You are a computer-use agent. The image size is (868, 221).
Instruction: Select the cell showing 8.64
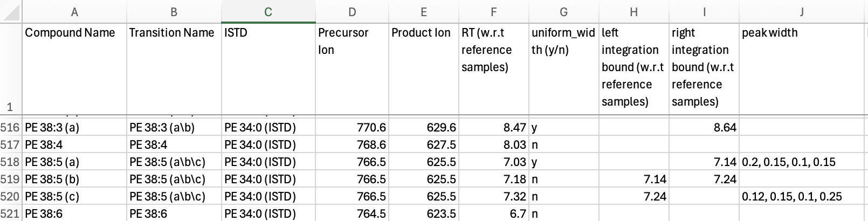704,127
